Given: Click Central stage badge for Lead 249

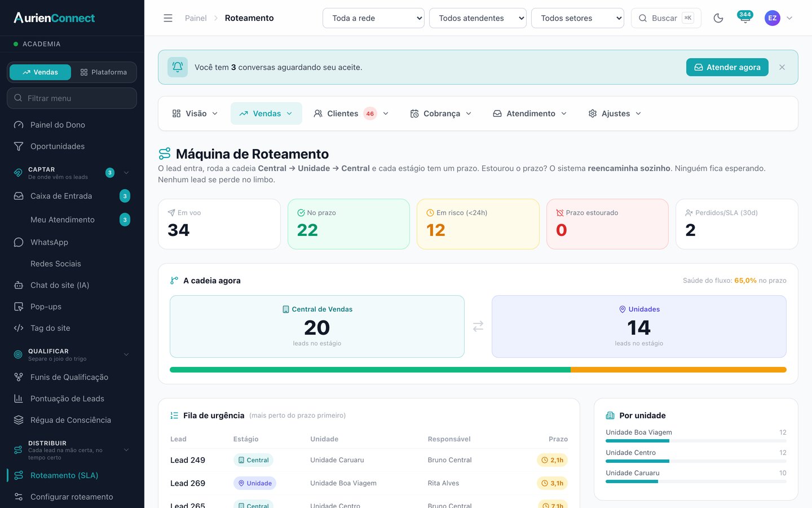Looking at the screenshot, I should [253, 460].
